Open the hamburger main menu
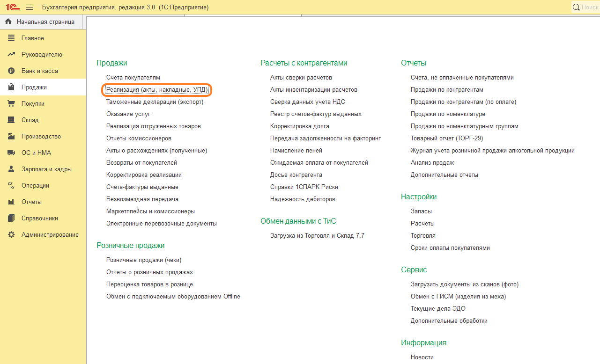 [x=30, y=7]
